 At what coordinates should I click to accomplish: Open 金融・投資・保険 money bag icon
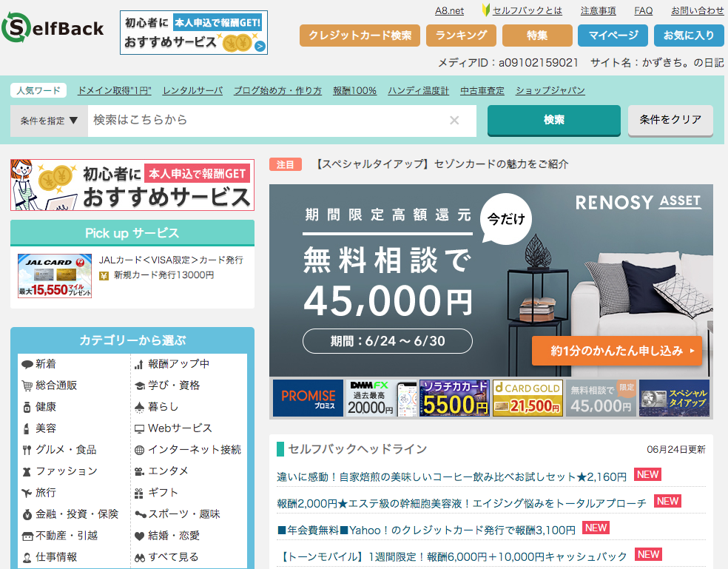(x=27, y=515)
